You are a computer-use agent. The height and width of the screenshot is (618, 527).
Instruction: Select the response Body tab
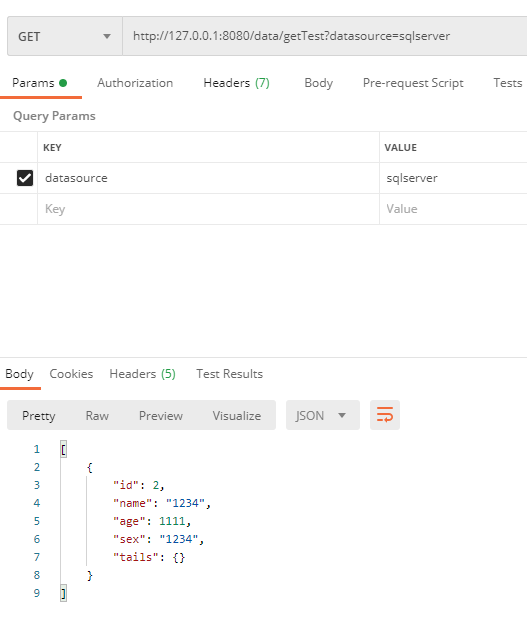click(x=19, y=374)
